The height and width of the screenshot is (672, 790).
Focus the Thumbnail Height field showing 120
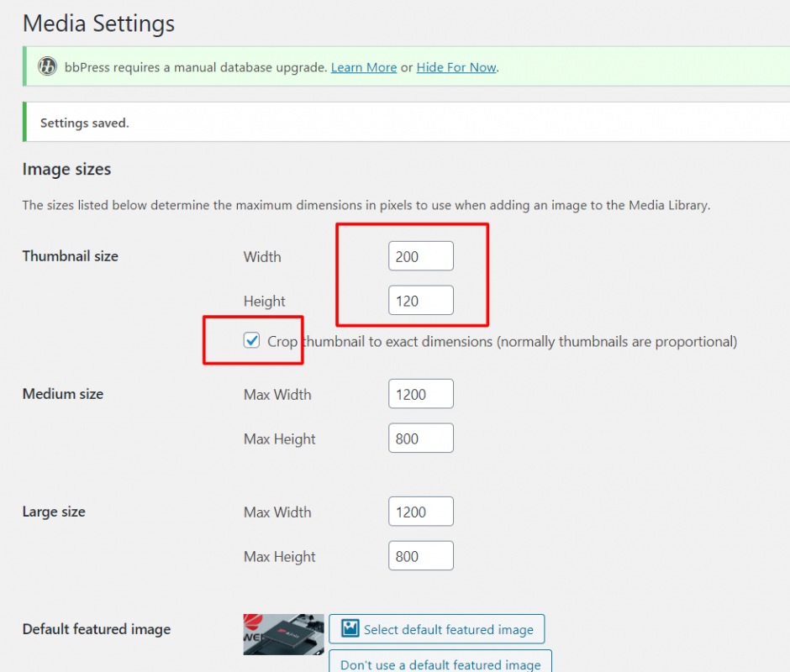point(420,301)
